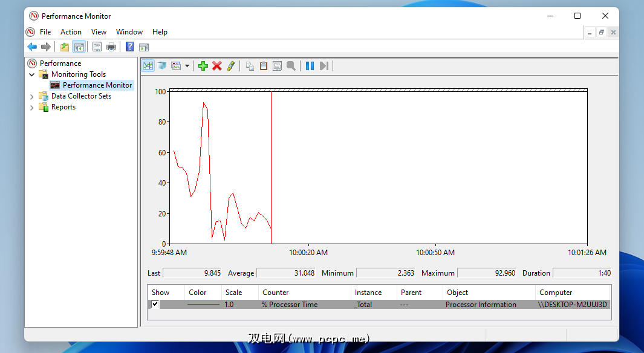644x353 pixels.
Task: Delete selected counter with red X icon
Action: click(x=217, y=66)
